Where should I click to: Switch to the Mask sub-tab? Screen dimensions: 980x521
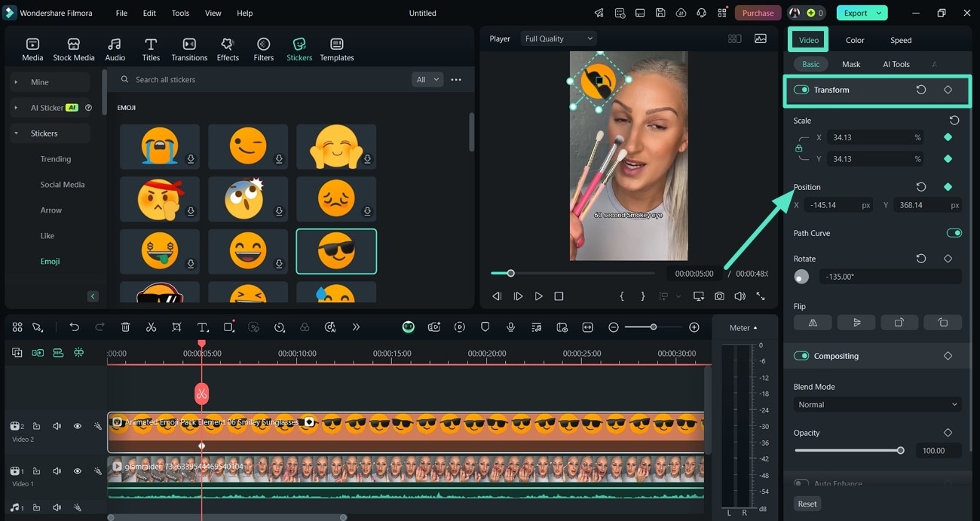click(851, 64)
